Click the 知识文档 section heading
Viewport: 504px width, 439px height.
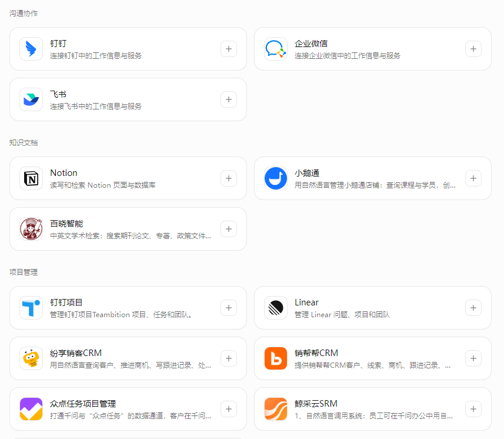click(x=24, y=143)
